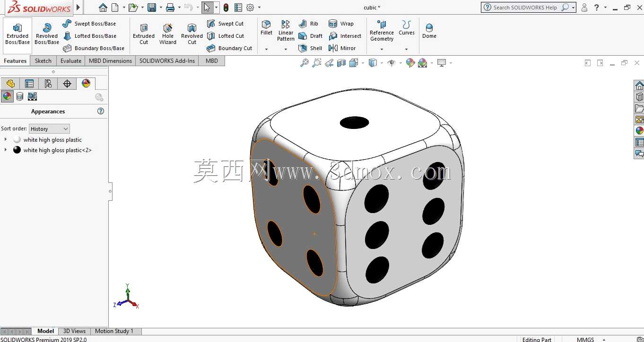Open the login user icon
This screenshot has width=644, height=342.
(584, 8)
